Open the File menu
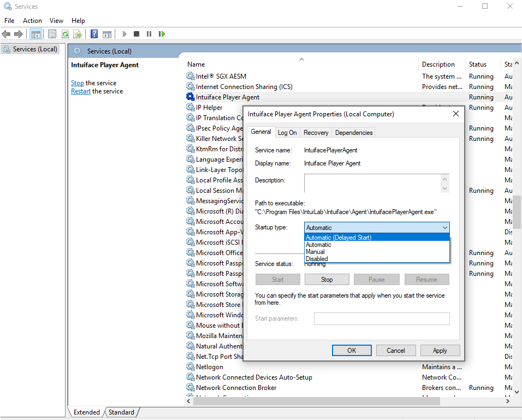Screen dimensions: 522x420 click(x=9, y=21)
